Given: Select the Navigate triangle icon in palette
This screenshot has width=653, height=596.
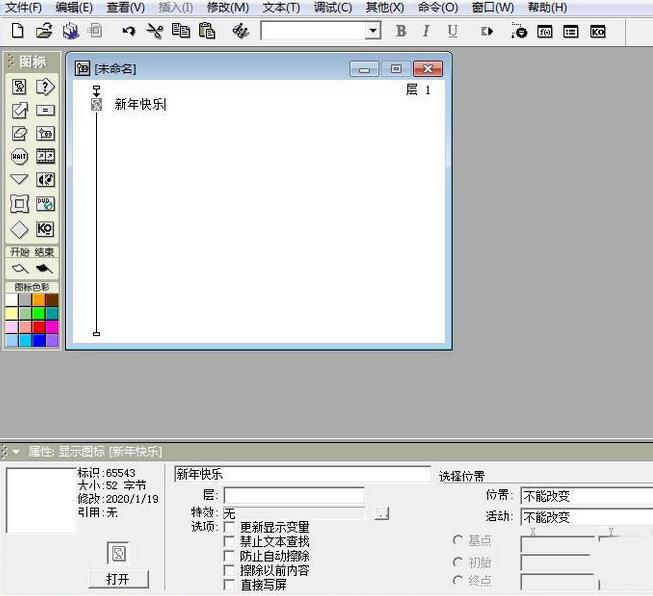Looking at the screenshot, I should (x=19, y=180).
